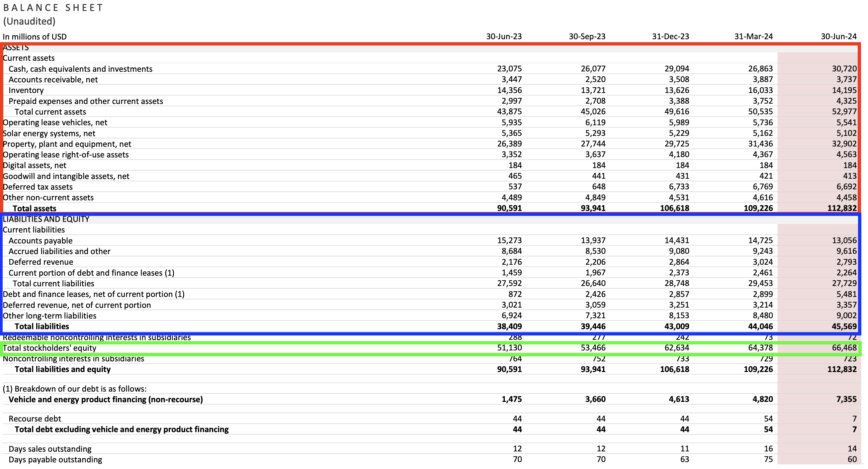This screenshot has height=469, width=868.
Task: Select the 31-Mar-24 column header
Action: click(754, 37)
